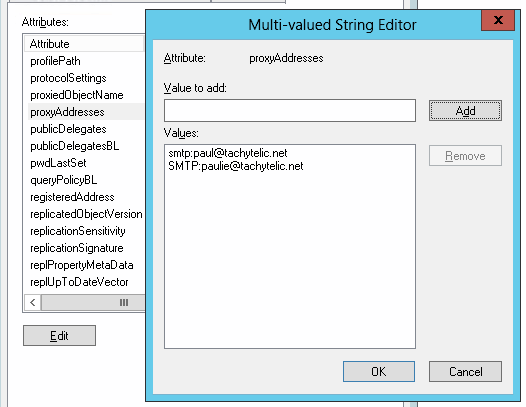Select replicatedObjectVersion attribute row
This screenshot has width=526, height=407.
coord(85,214)
